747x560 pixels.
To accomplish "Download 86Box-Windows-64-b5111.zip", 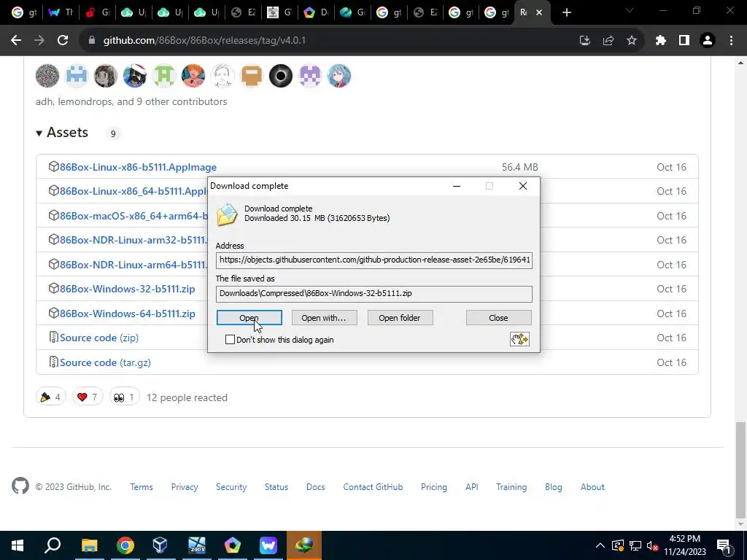I will pyautogui.click(x=127, y=314).
